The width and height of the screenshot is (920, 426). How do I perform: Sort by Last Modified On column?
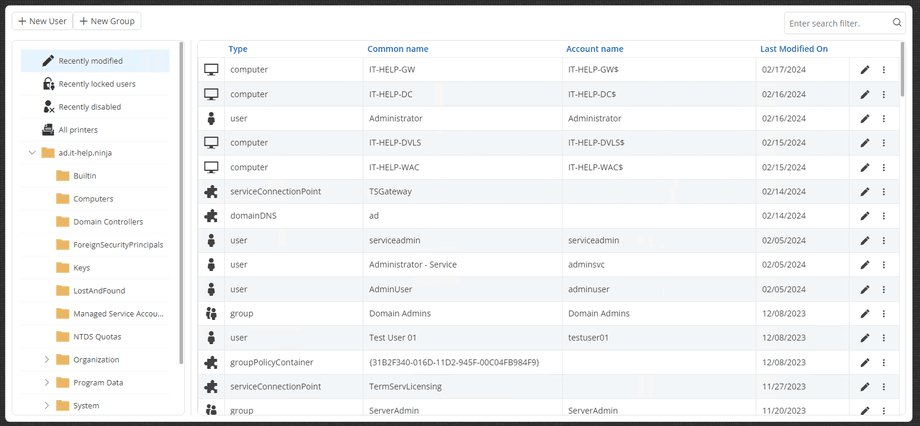click(x=794, y=49)
